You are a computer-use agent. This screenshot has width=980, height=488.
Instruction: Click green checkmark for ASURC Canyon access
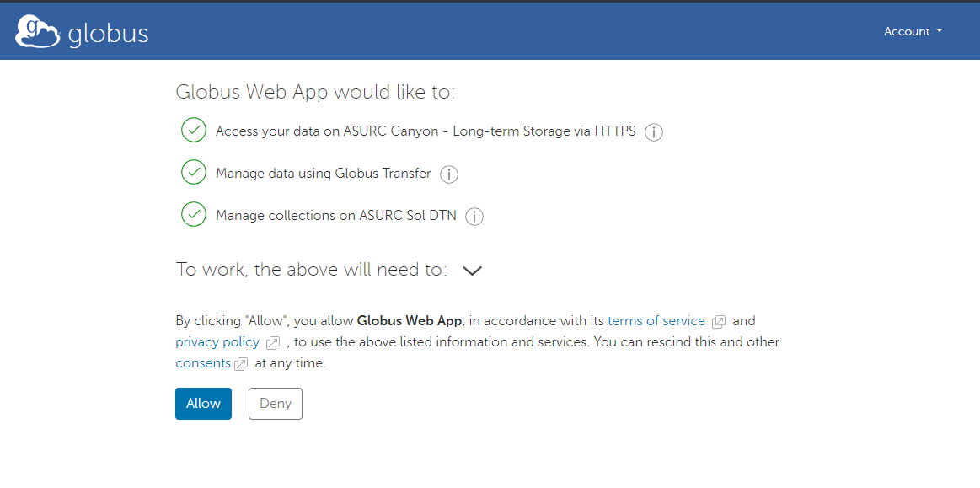[x=194, y=131]
